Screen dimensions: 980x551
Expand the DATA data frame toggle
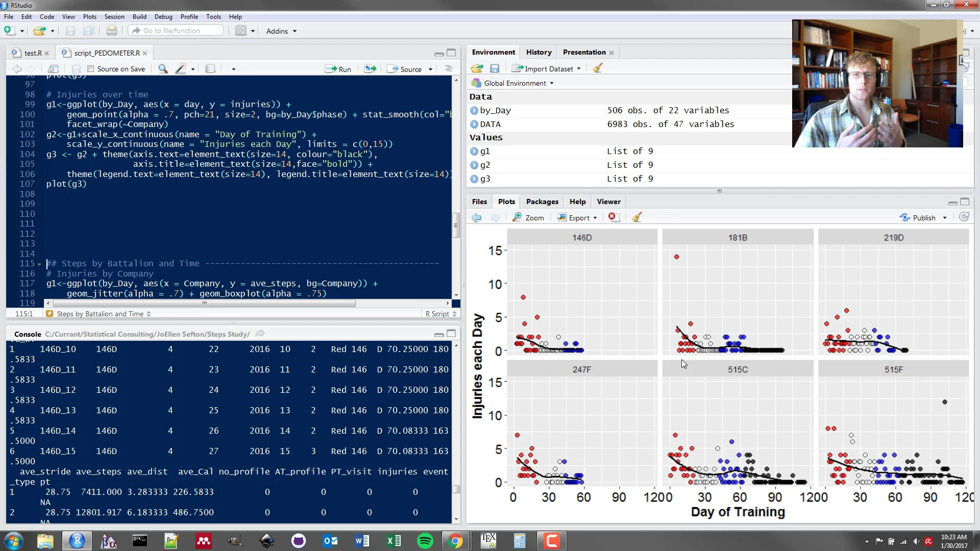click(x=474, y=124)
